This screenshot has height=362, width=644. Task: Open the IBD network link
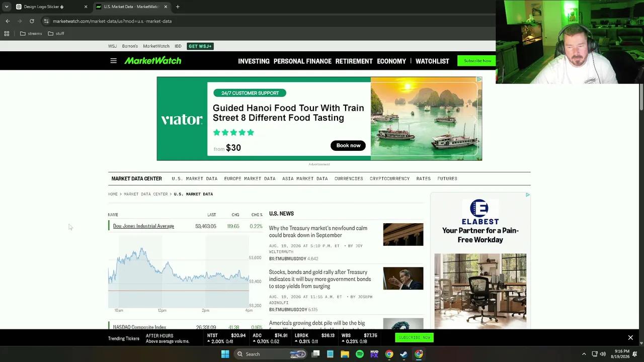point(178,46)
